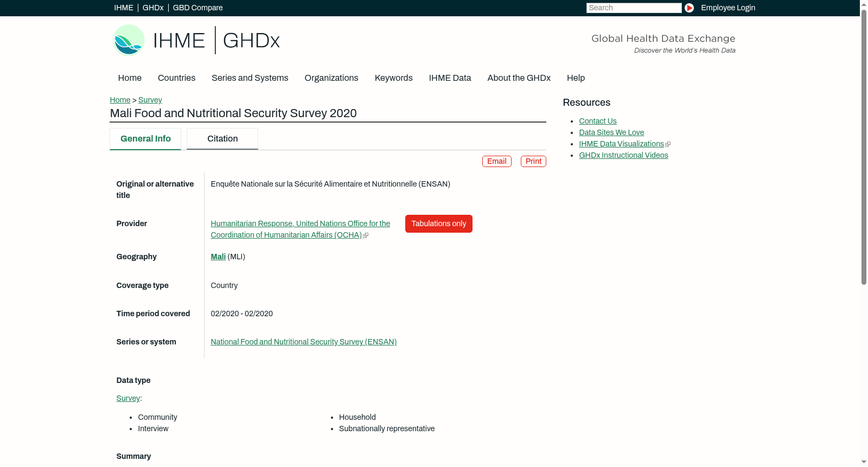Open the Series and Systems menu
Viewport: 868px width, 467px height.
coord(250,78)
